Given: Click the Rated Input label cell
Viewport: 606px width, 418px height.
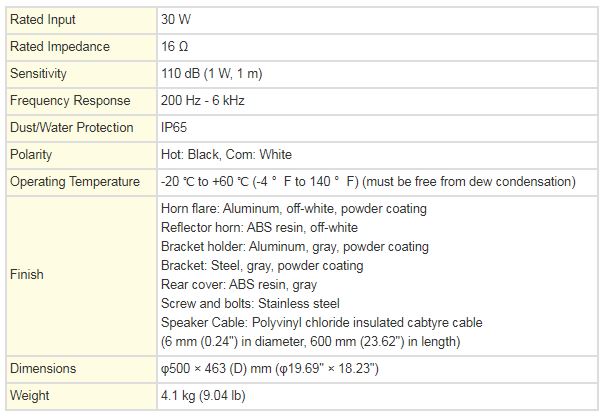Looking at the screenshot, I should [x=42, y=19].
